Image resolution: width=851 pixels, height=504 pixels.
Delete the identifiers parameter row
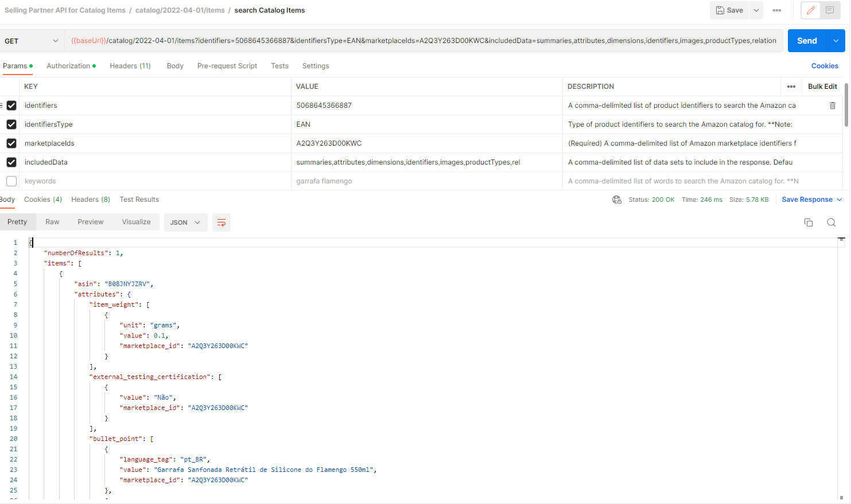833,106
